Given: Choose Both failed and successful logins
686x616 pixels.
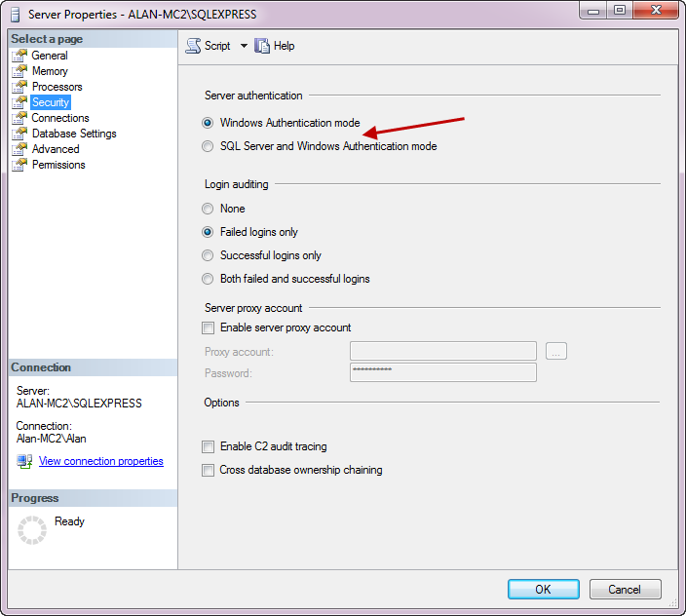Looking at the screenshot, I should 207,279.
